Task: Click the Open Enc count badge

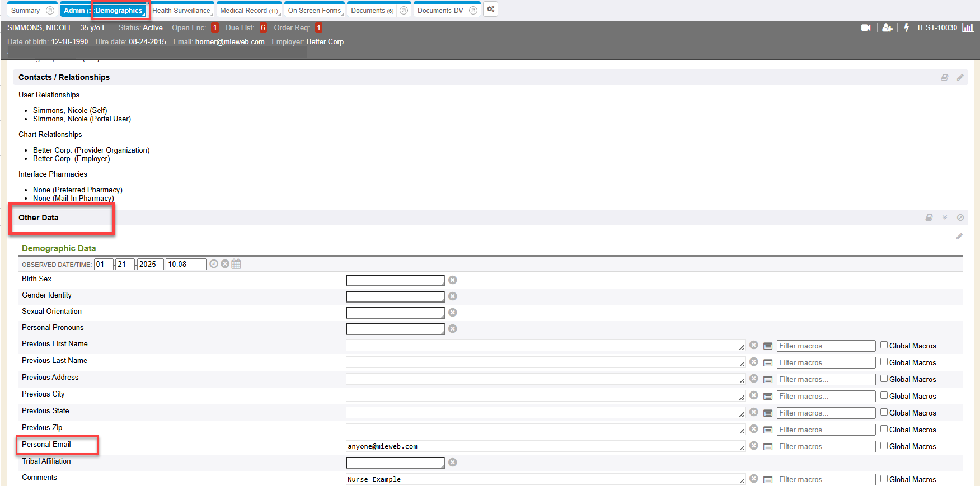Action: (215, 28)
